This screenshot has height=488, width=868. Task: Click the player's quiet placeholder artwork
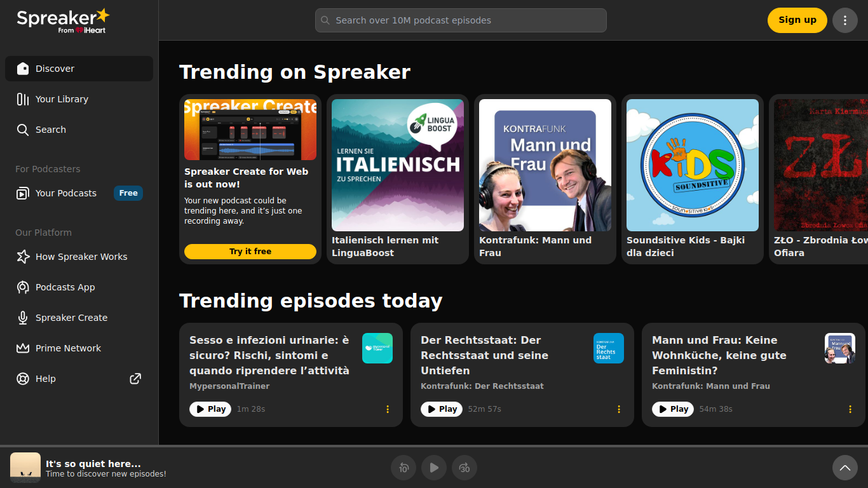25,468
